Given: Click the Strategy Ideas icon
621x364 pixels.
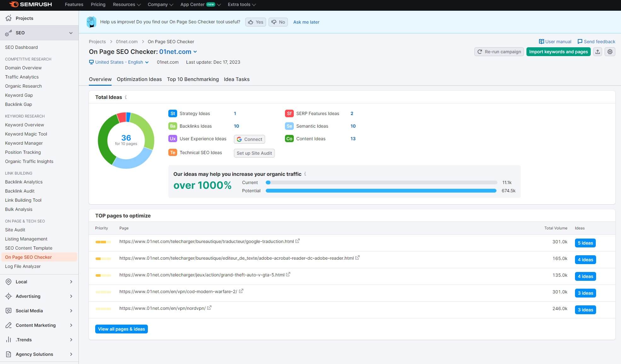Looking at the screenshot, I should pos(171,113).
